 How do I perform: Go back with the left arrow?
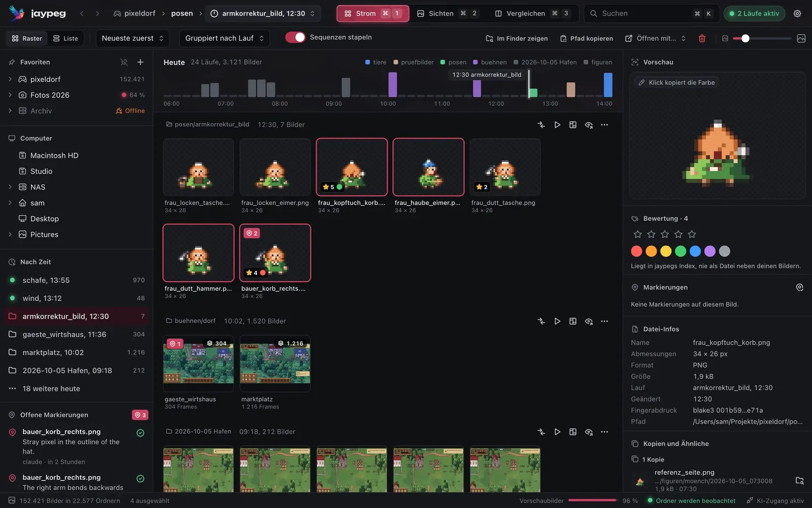82,14
